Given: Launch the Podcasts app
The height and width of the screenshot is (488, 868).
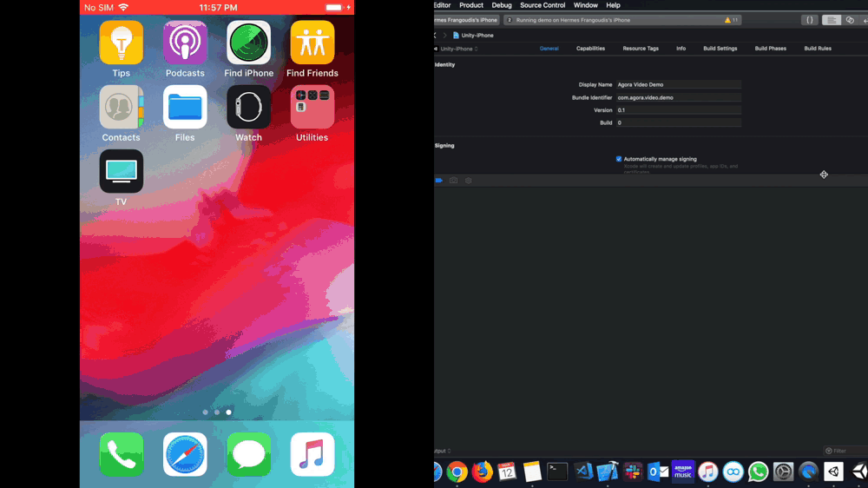Looking at the screenshot, I should [x=185, y=43].
